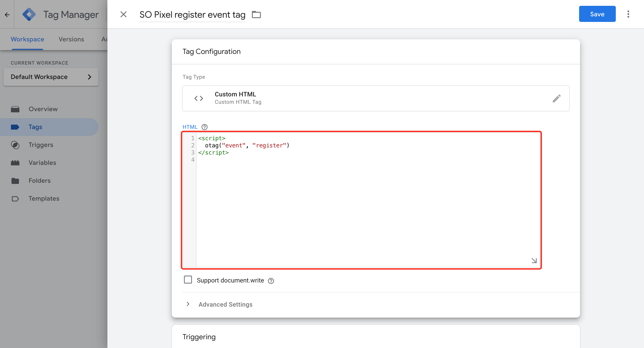Image resolution: width=644 pixels, height=348 pixels.
Task: Click the Custom HTML code brackets icon
Action: [199, 98]
